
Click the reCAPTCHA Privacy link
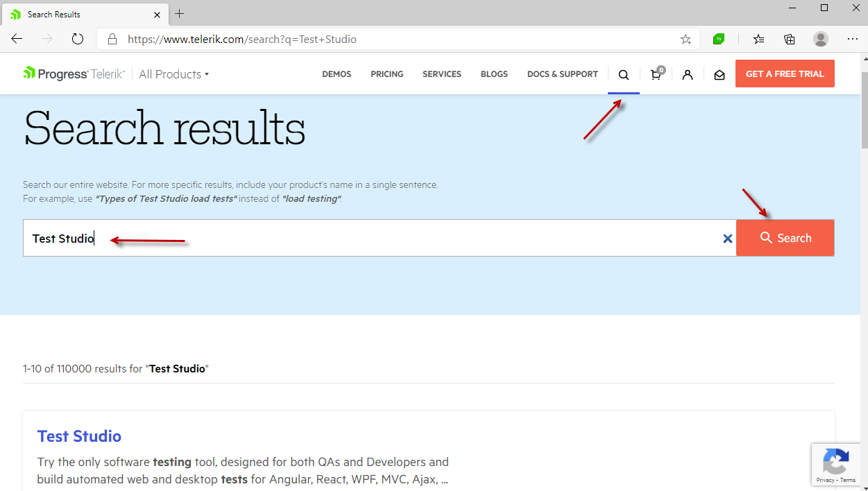click(825, 480)
